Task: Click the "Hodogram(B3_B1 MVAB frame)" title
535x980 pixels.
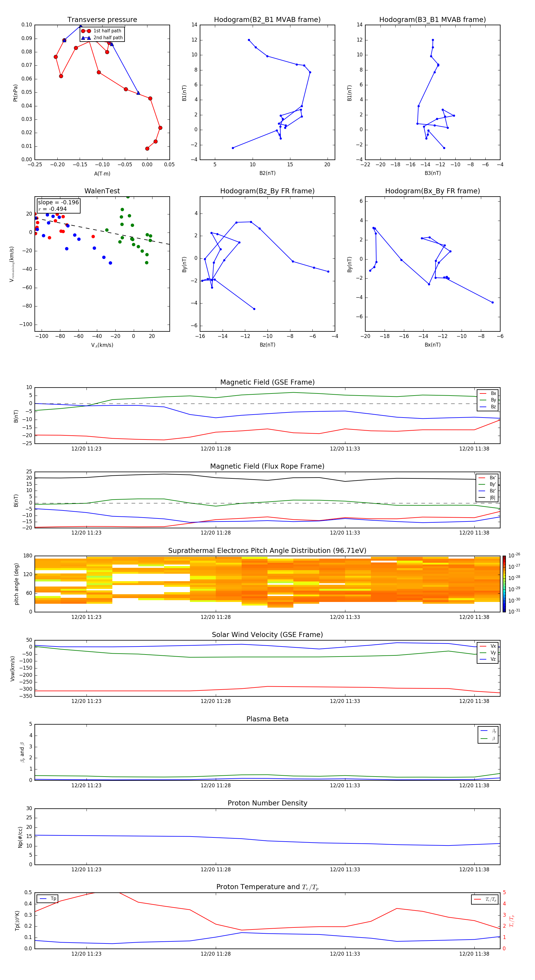Action: [x=432, y=19]
